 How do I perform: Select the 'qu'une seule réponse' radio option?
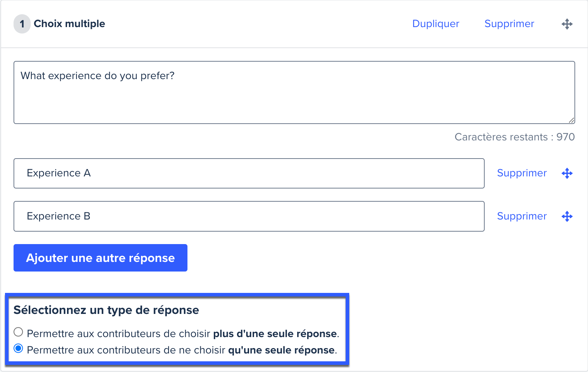pos(18,348)
